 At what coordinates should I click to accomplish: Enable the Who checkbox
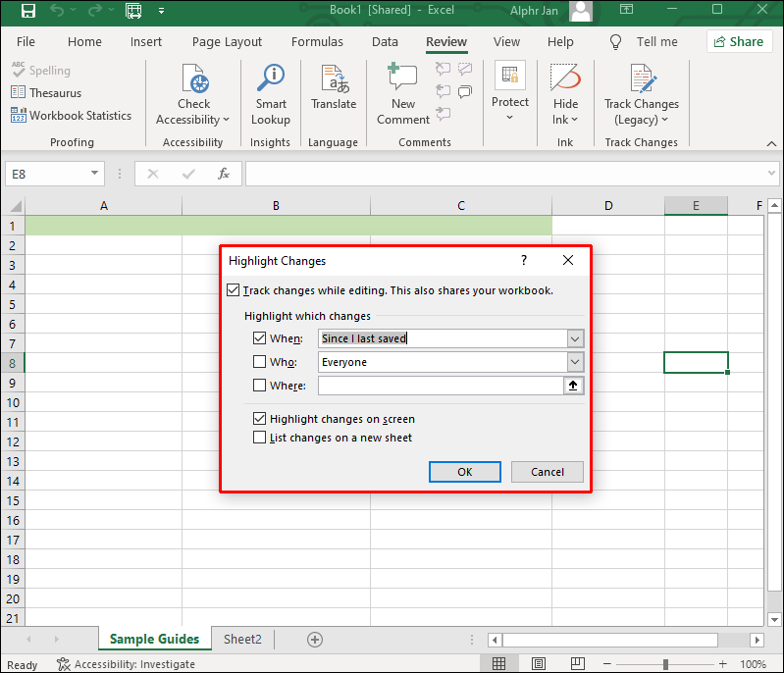[259, 361]
